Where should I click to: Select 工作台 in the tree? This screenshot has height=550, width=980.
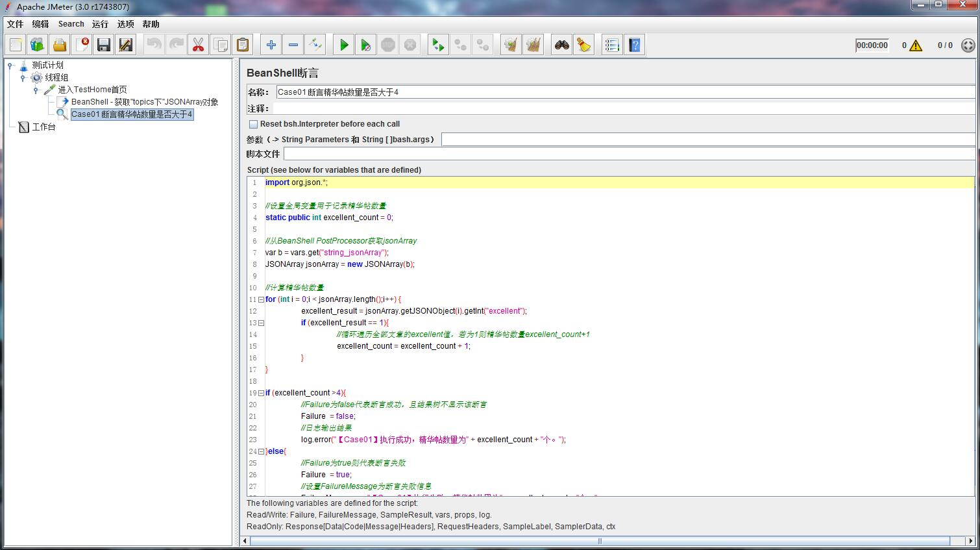(x=43, y=127)
